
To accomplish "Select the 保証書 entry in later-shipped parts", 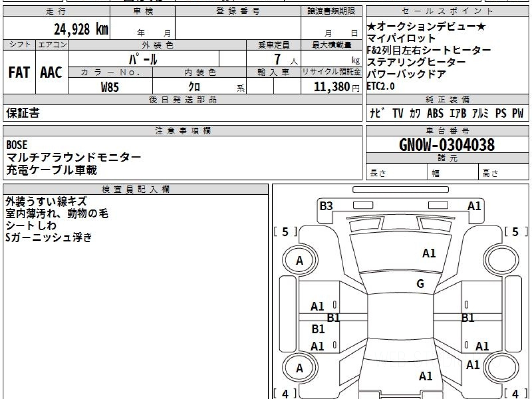I will (23, 113).
